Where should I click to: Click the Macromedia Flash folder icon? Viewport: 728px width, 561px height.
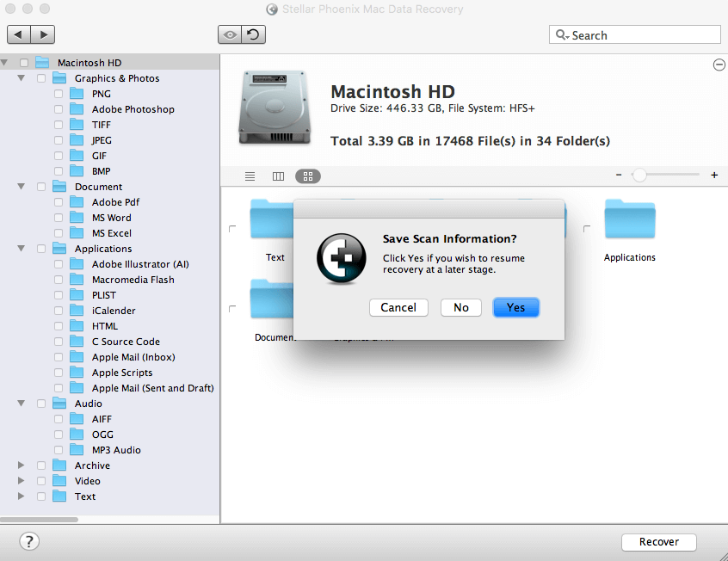pyautogui.click(x=77, y=280)
